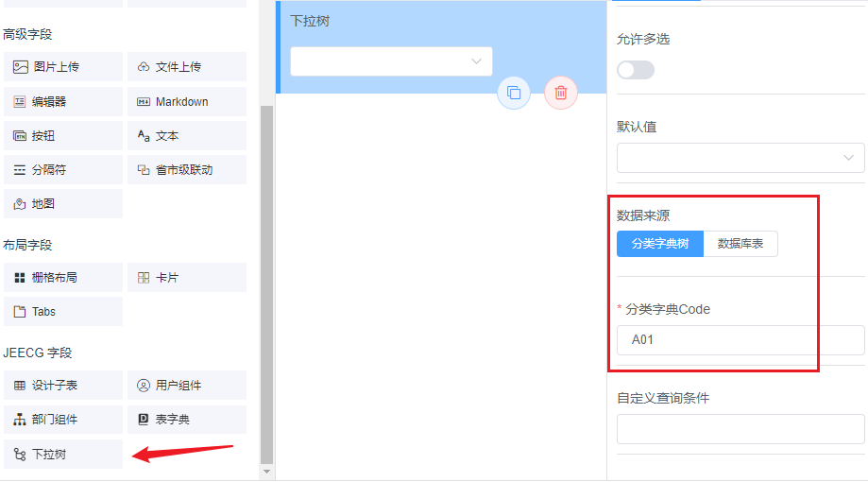Screen dimensions: 868x482
Task: Open the 默认值 dropdown
Action: tap(740, 158)
